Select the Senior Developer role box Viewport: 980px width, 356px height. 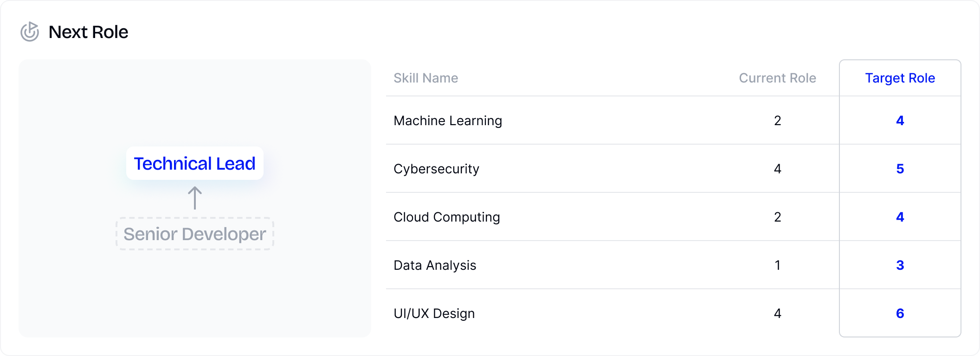coord(195,234)
